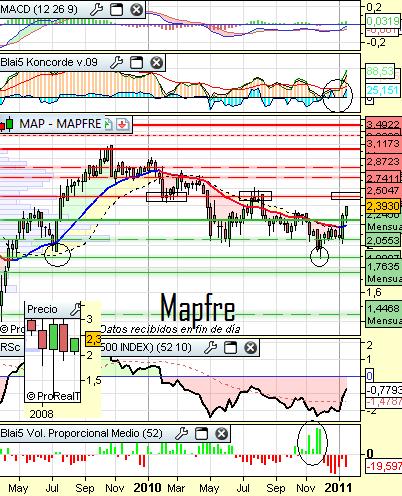
Task: Select the MAP - MAPFRE title label
Action: (x=60, y=124)
